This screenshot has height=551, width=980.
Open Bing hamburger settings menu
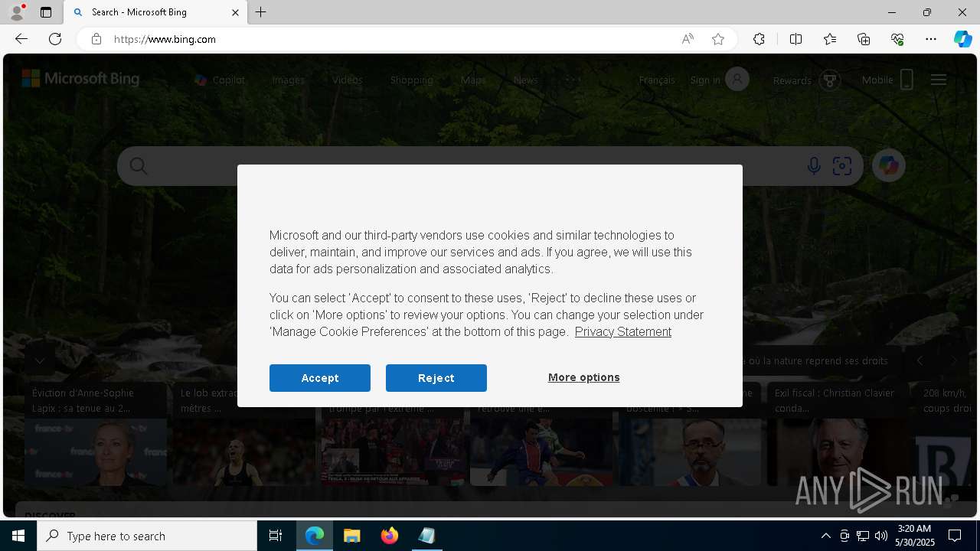939,80
